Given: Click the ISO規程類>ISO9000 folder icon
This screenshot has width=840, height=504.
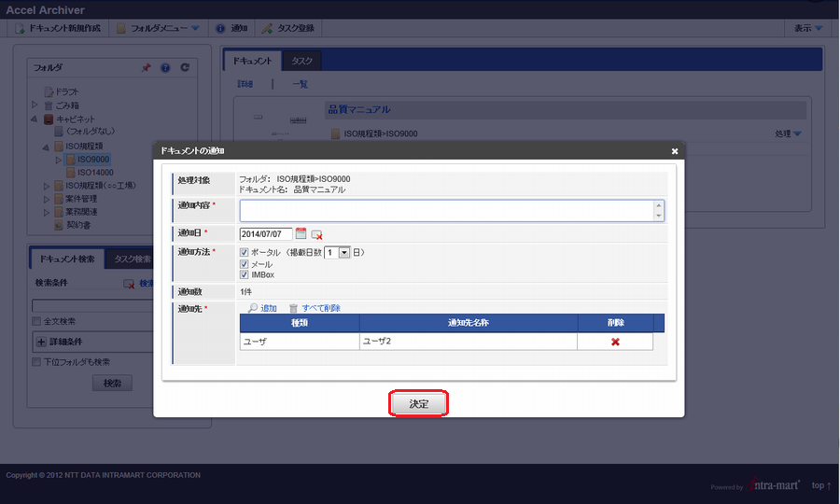Looking at the screenshot, I should pos(335,133).
